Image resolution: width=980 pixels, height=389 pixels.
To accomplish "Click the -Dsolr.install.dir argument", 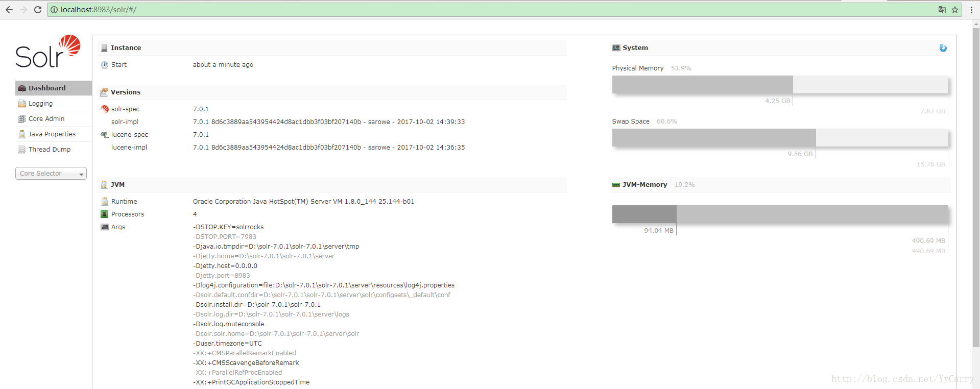I will [257, 305].
